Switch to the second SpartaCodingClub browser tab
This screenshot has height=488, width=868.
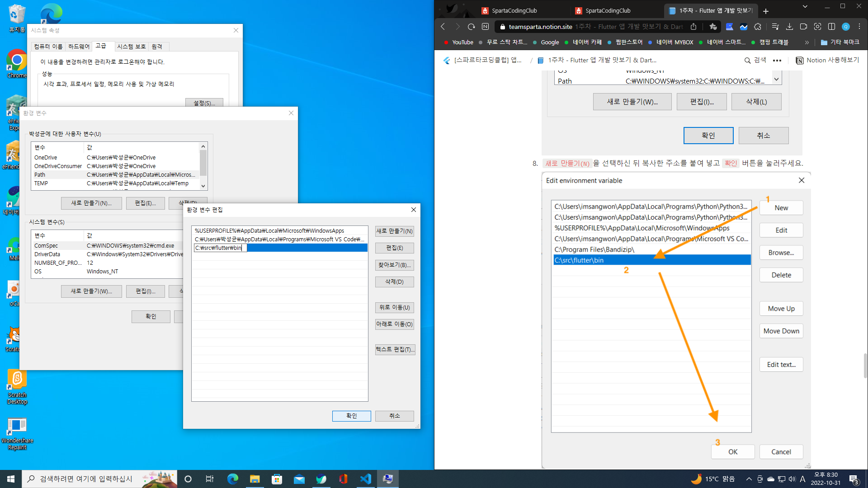608,11
